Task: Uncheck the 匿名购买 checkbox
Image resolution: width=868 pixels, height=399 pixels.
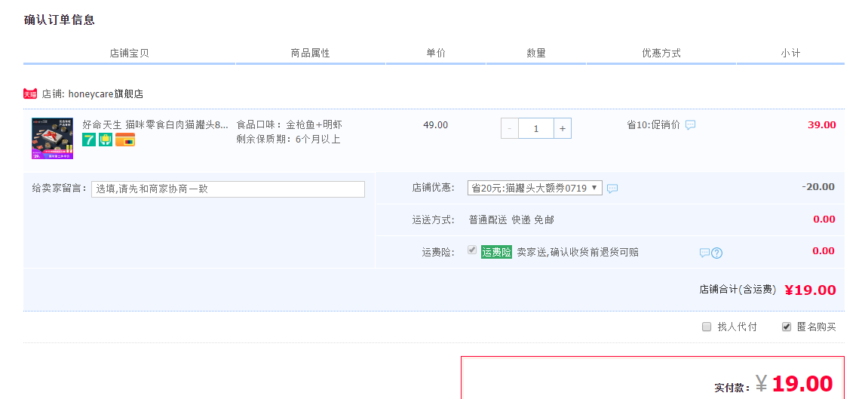Action: [786, 327]
